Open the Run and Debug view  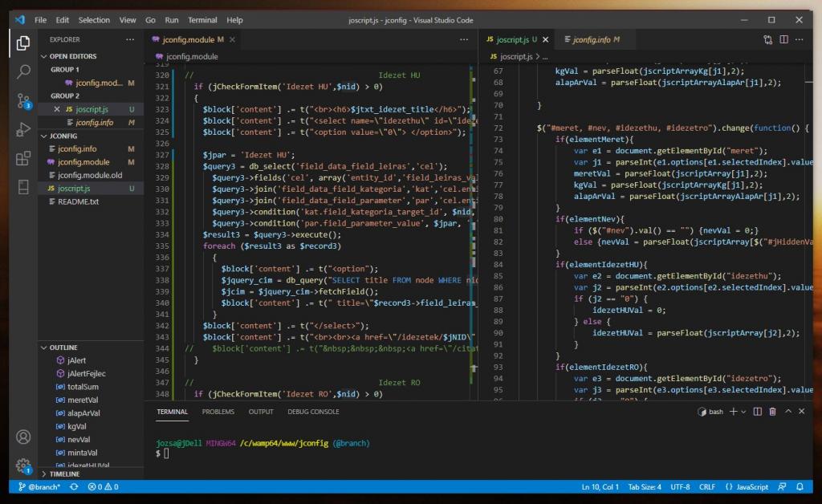click(x=23, y=129)
